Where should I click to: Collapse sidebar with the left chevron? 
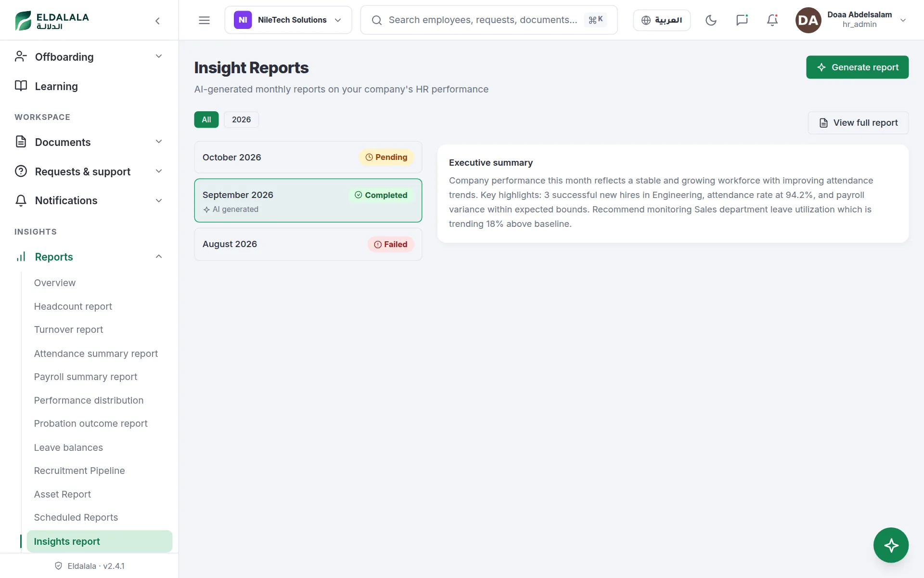click(157, 21)
